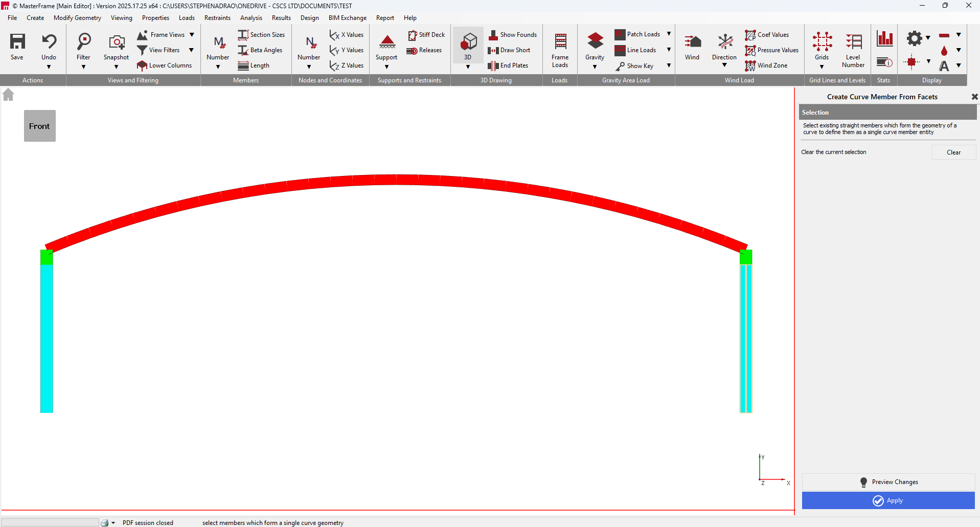The image size is (980, 527).
Task: Apply the curve member creation
Action: (x=888, y=501)
